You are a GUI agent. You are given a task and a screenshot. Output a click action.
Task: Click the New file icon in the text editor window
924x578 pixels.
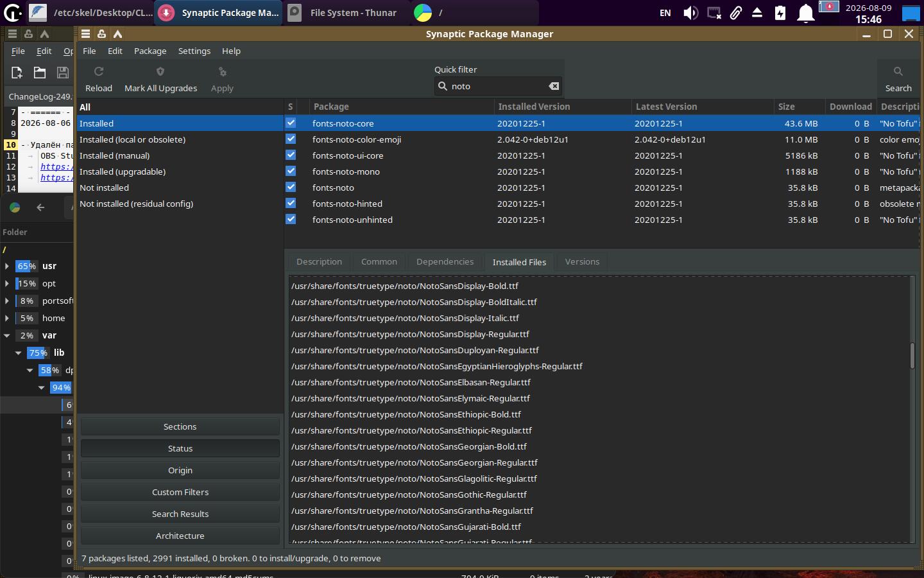[17, 73]
